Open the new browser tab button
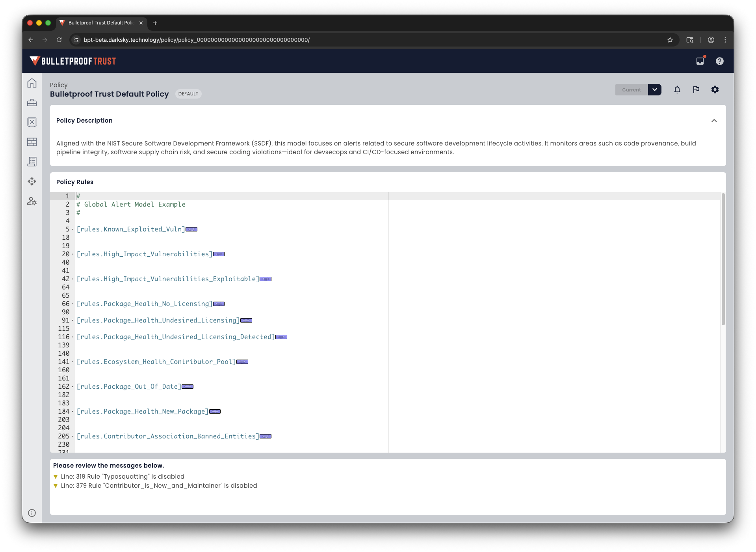The height and width of the screenshot is (552, 756). click(155, 23)
